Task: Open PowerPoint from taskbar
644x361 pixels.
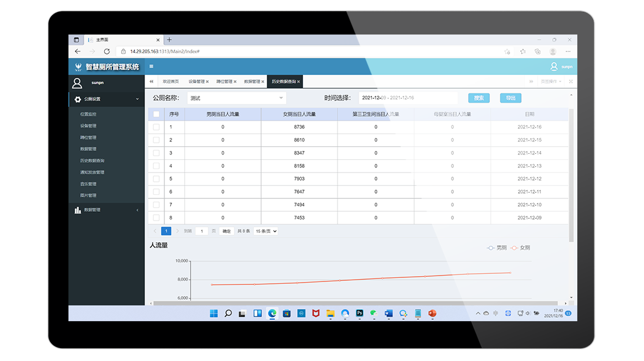Action: [432, 314]
